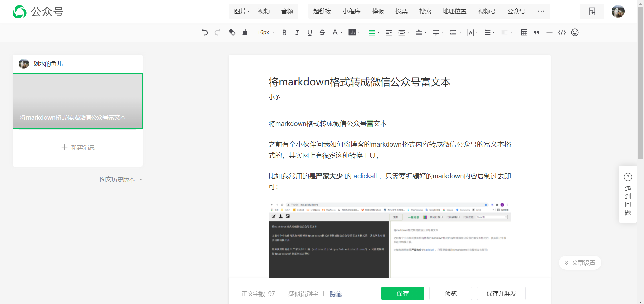Insert a 公众号 account card
The image size is (644, 304).
point(516,11)
